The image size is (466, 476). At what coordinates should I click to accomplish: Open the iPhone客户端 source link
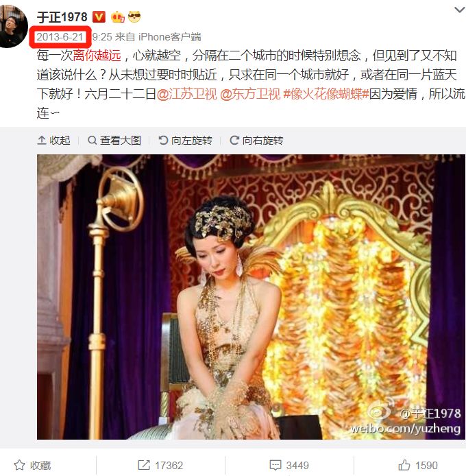point(170,37)
